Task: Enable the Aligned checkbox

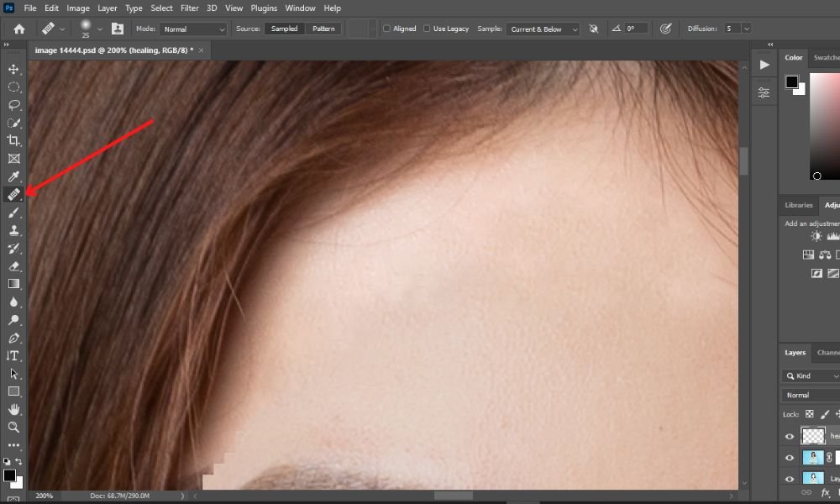Action: 386,29
